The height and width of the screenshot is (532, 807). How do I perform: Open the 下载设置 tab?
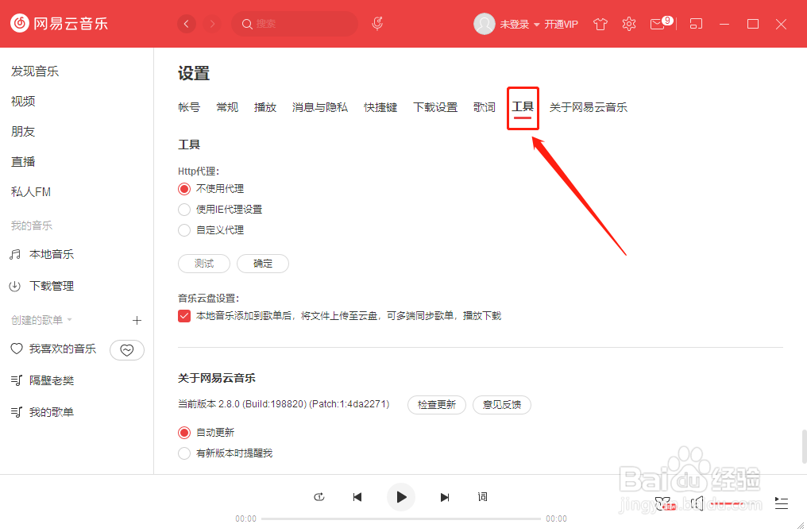tap(434, 106)
